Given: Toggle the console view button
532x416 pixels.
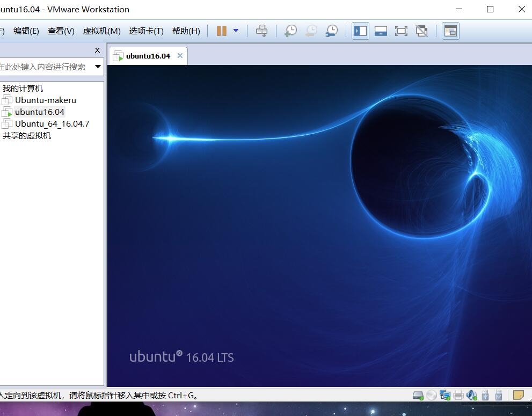Looking at the screenshot, I should pos(450,31).
